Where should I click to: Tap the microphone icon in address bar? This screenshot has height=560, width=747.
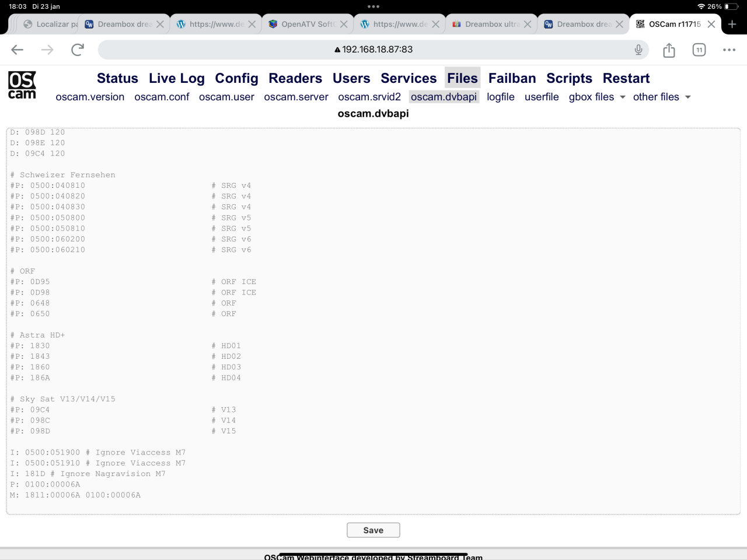[x=638, y=50]
